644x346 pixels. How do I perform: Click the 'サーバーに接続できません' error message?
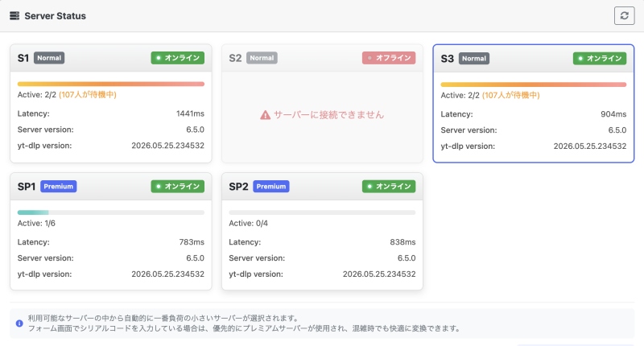click(x=328, y=115)
